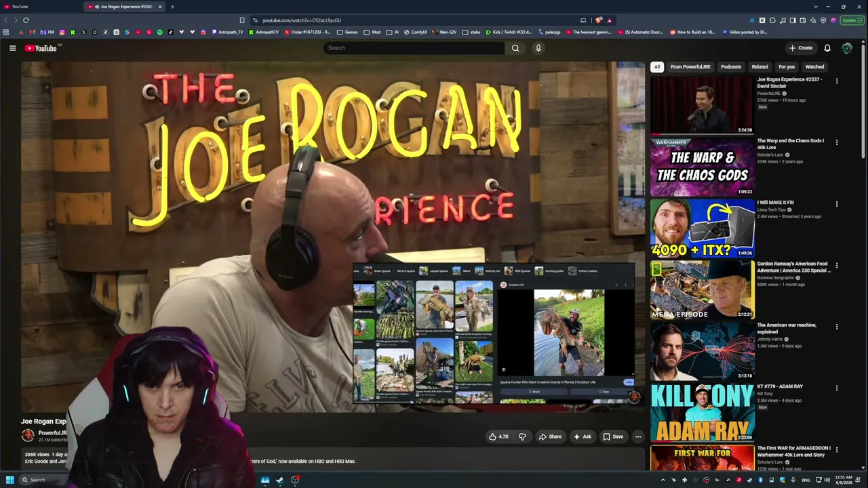Open ComfyUI bookmark link
868x488 pixels.
416,32
